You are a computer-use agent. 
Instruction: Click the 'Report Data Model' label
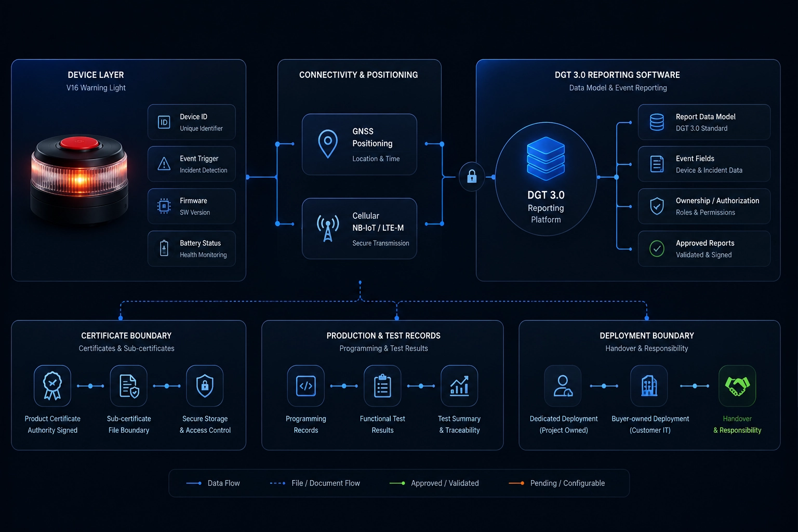pyautogui.click(x=706, y=117)
